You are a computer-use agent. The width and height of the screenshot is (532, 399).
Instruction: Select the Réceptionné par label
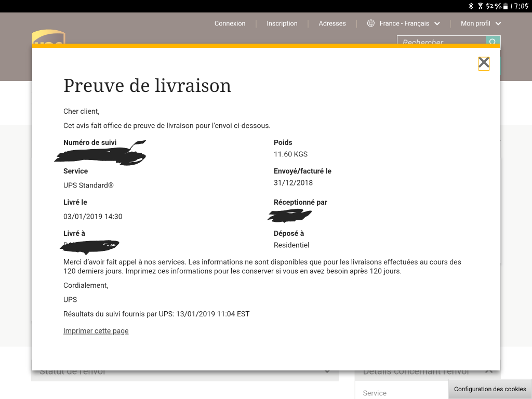300,202
